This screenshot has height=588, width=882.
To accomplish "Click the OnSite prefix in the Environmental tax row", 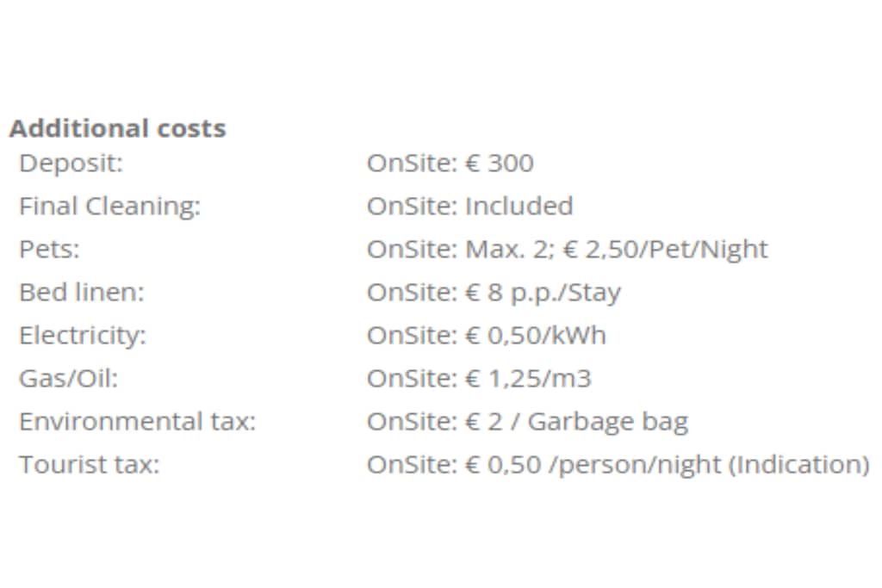I will pos(411,422).
